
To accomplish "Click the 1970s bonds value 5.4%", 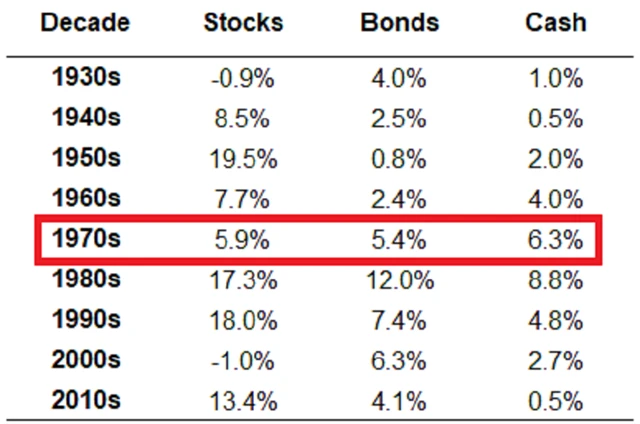I will tap(398, 241).
